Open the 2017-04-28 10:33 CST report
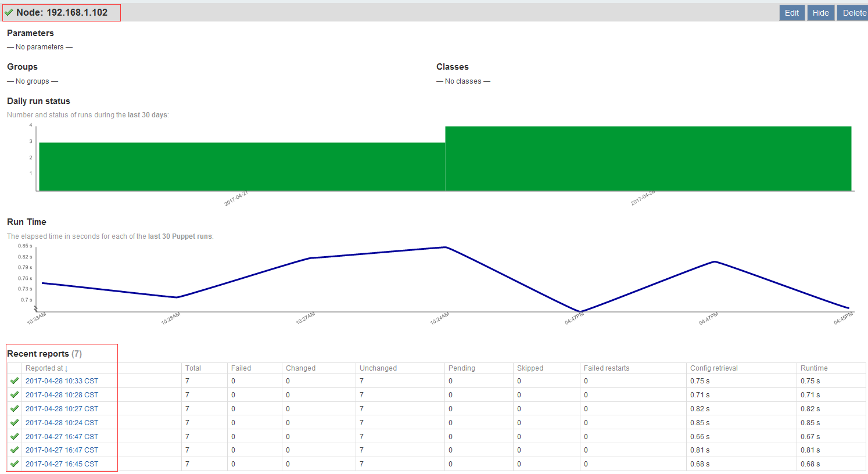The width and height of the screenshot is (868, 474). click(62, 381)
